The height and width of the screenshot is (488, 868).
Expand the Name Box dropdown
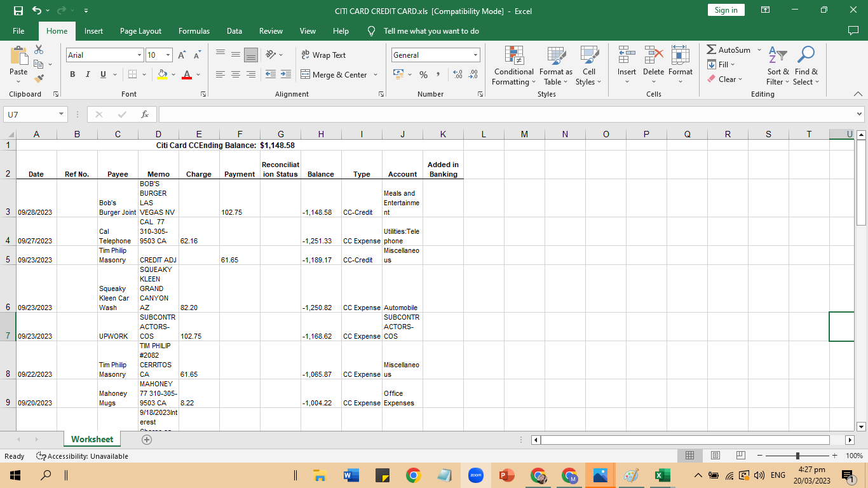coord(62,114)
